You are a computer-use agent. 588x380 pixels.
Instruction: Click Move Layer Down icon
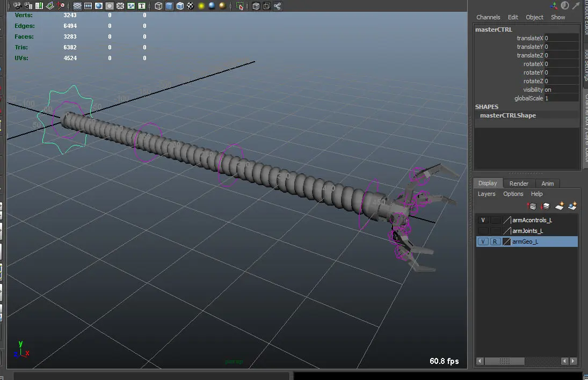(545, 206)
